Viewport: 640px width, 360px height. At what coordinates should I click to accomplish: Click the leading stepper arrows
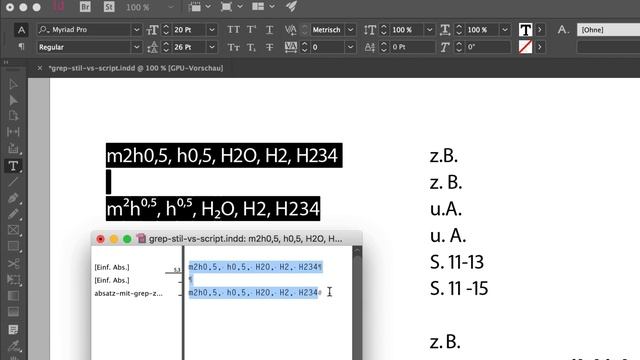[x=166, y=47]
